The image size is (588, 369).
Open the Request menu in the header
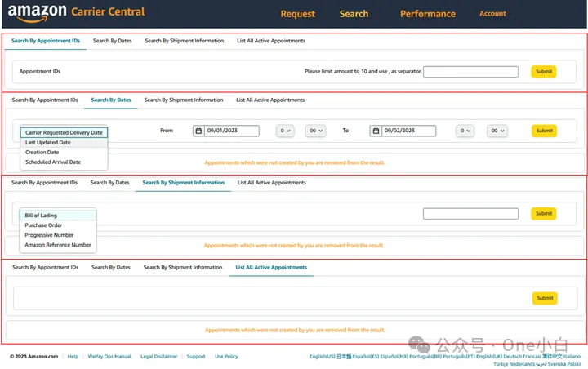click(298, 14)
